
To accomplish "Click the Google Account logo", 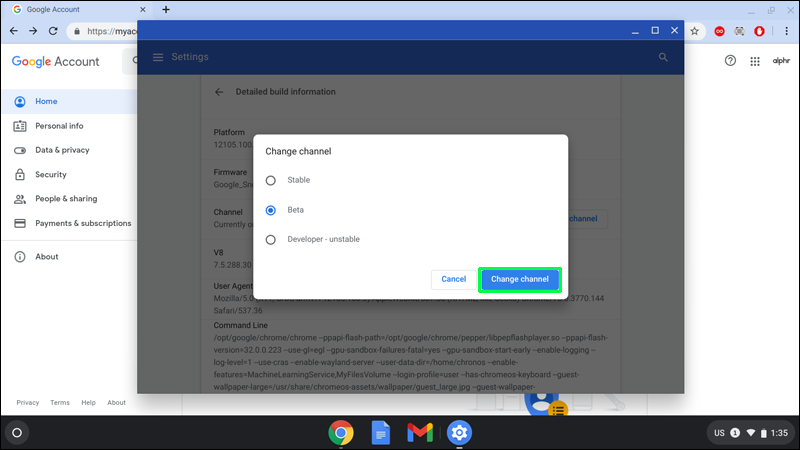I will (x=56, y=62).
